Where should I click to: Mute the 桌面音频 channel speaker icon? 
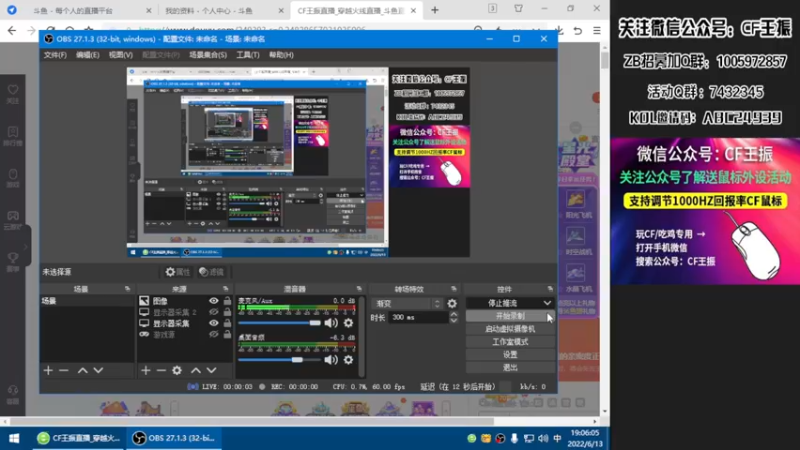(x=331, y=360)
